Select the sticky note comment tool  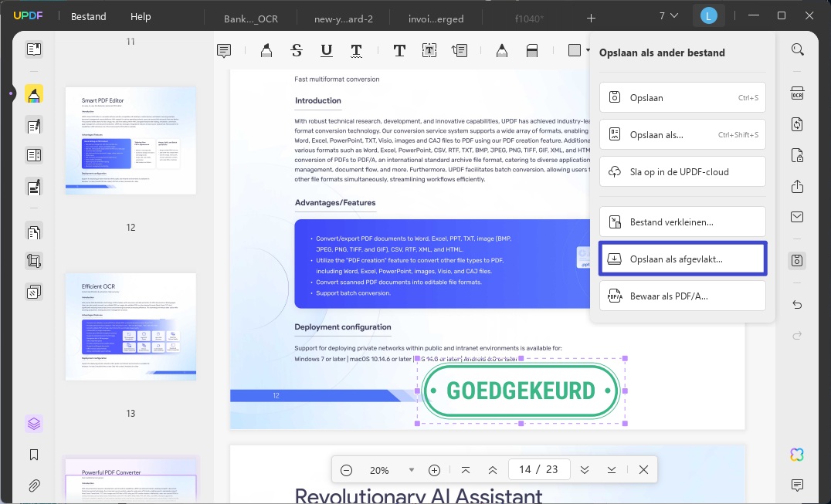(224, 51)
